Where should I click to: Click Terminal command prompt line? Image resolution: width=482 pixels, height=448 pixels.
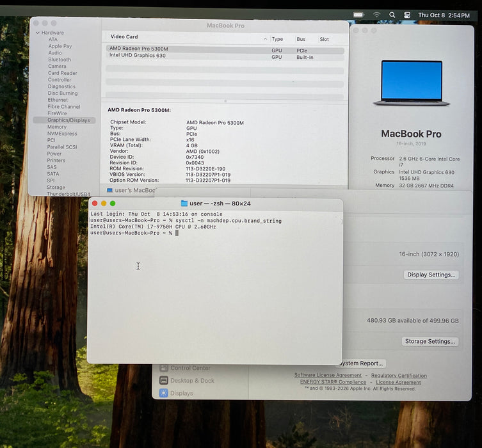click(x=134, y=233)
